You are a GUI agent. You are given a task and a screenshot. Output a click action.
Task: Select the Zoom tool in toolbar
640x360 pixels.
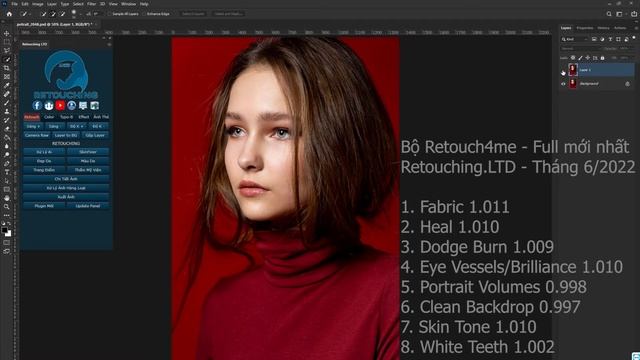point(7,207)
